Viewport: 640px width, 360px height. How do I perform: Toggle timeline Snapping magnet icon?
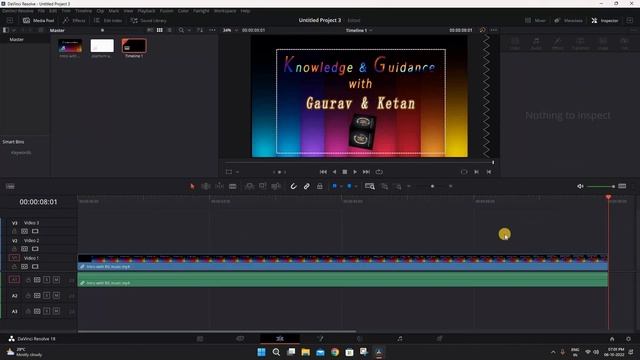[293, 187]
